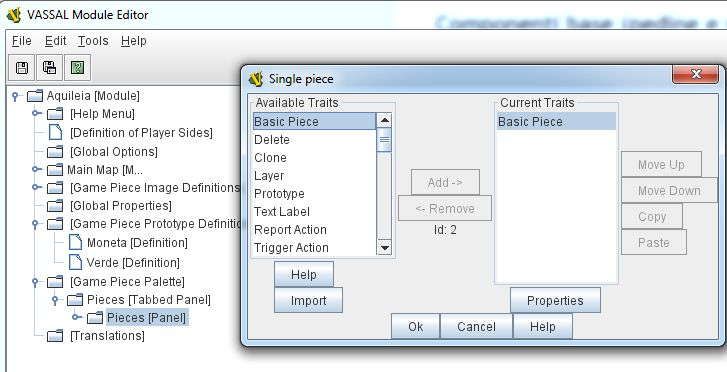Click the Global Properties folder icon
The width and height of the screenshot is (727, 372).
click(x=55, y=205)
